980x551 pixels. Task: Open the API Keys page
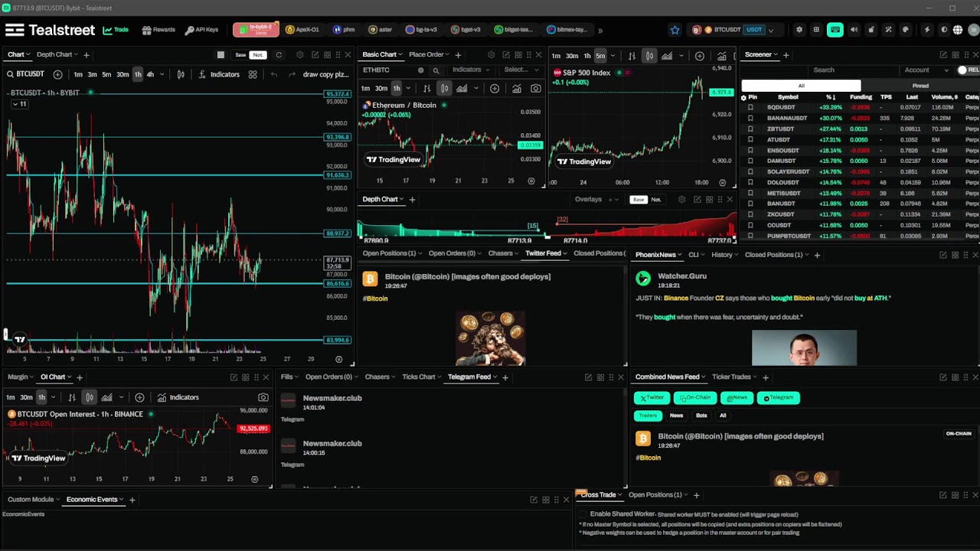point(201,30)
